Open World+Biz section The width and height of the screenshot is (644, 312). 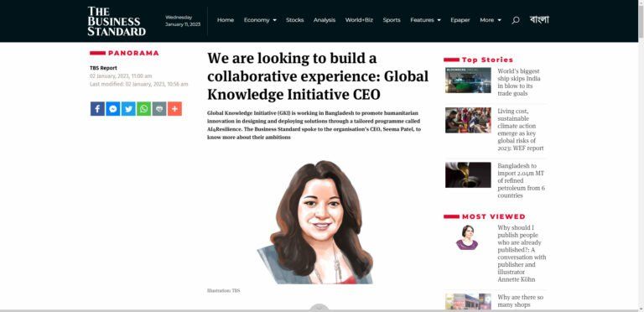pyautogui.click(x=359, y=20)
